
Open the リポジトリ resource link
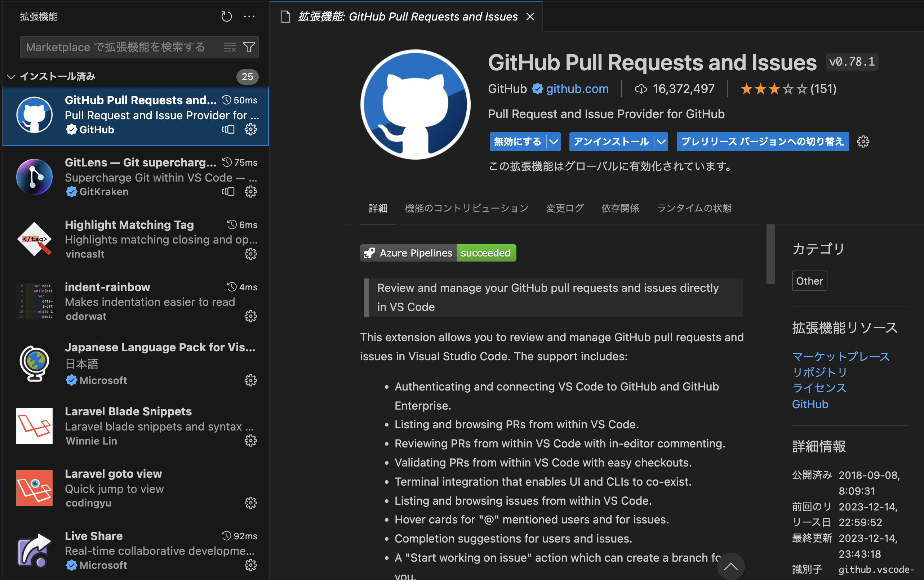(819, 372)
